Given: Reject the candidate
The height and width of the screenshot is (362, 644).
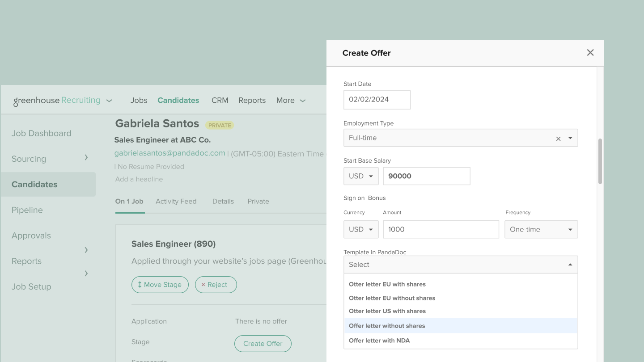Looking at the screenshot, I should tap(216, 285).
